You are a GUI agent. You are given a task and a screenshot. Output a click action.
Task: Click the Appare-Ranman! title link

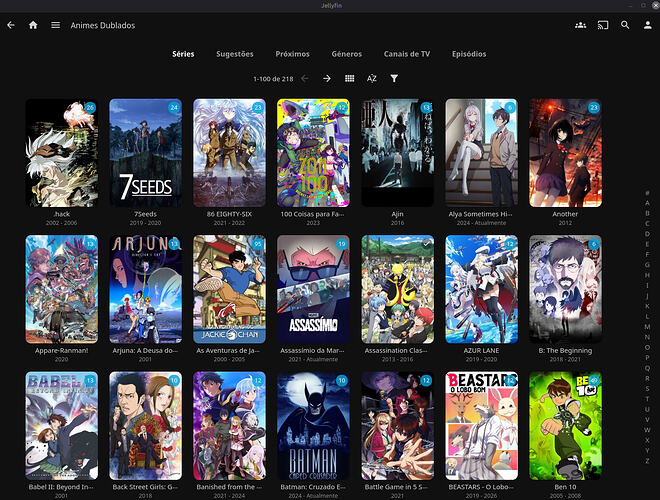(x=61, y=351)
